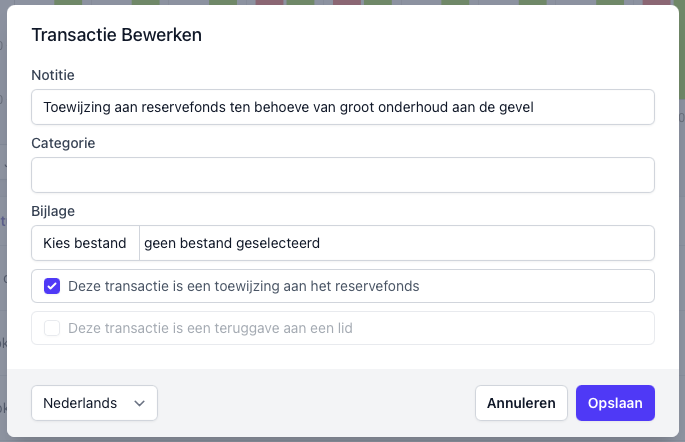Click the chevron arrow beside Nederlands
Image resolution: width=685 pixels, height=442 pixels.
tap(139, 403)
